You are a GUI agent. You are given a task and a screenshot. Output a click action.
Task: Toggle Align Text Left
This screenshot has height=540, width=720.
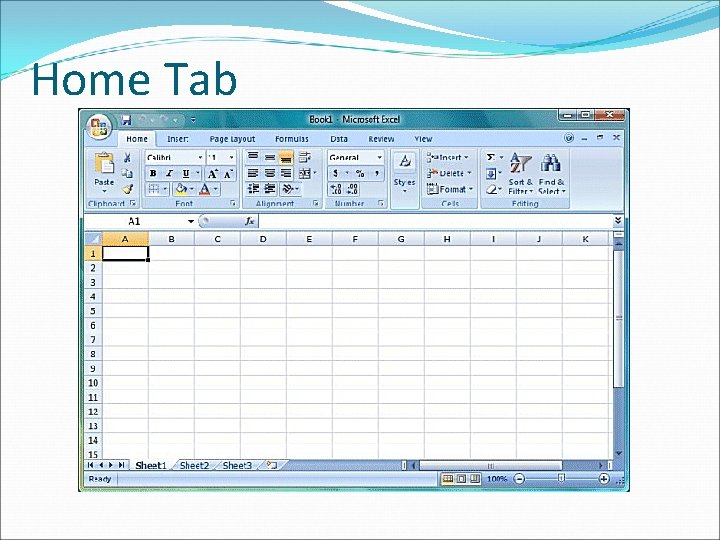tap(253, 173)
